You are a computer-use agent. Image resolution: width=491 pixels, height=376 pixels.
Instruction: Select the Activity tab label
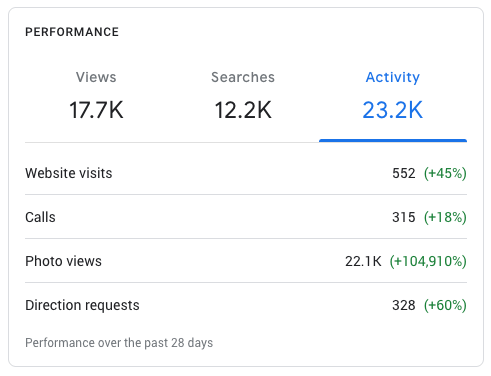[393, 77]
